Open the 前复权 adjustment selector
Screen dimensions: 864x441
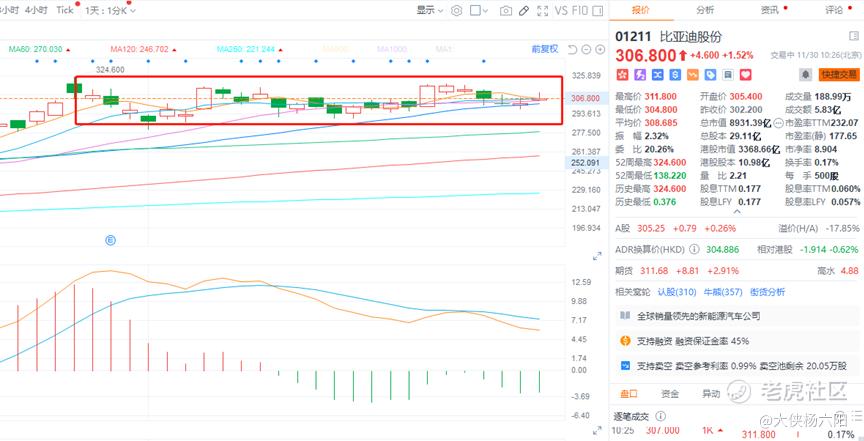(x=544, y=49)
